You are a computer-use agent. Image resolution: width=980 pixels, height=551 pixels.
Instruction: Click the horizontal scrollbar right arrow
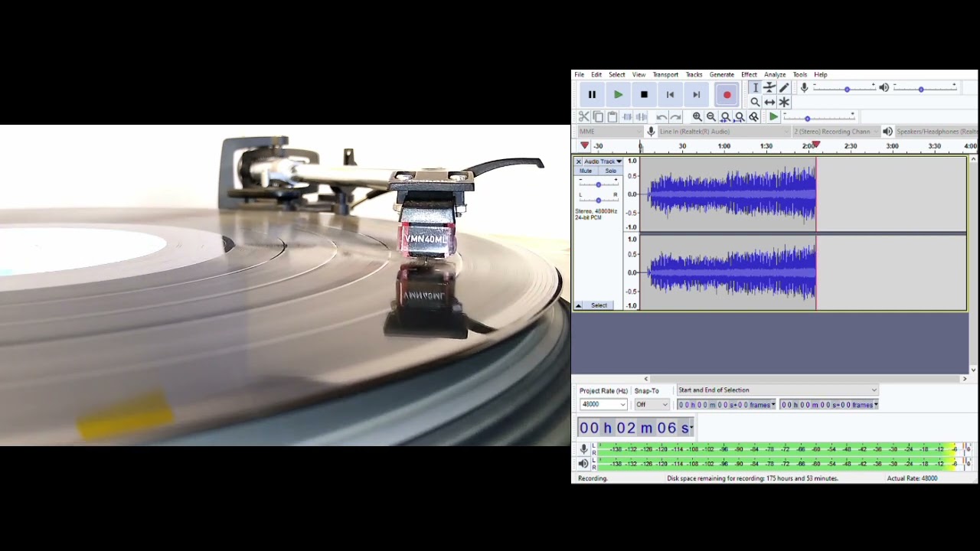pos(964,379)
